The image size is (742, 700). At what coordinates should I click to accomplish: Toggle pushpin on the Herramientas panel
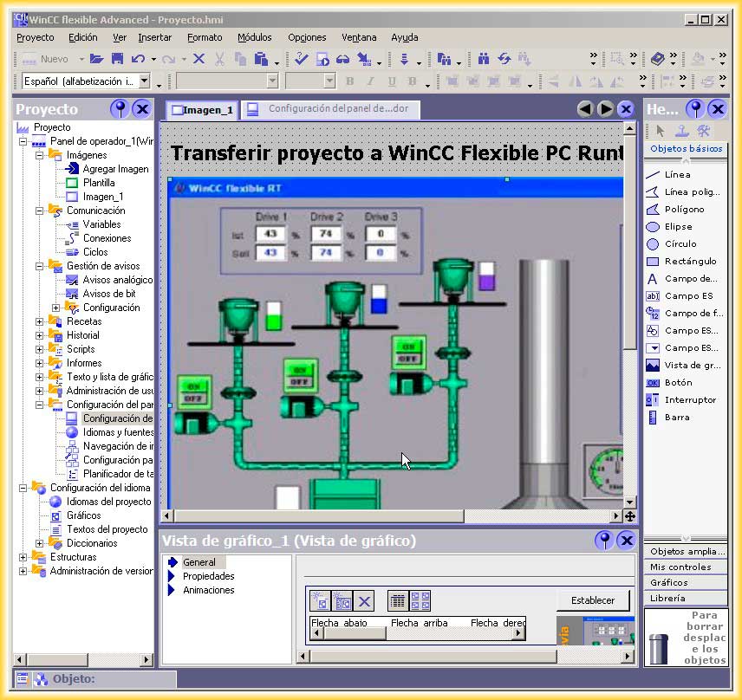pyautogui.click(x=694, y=109)
